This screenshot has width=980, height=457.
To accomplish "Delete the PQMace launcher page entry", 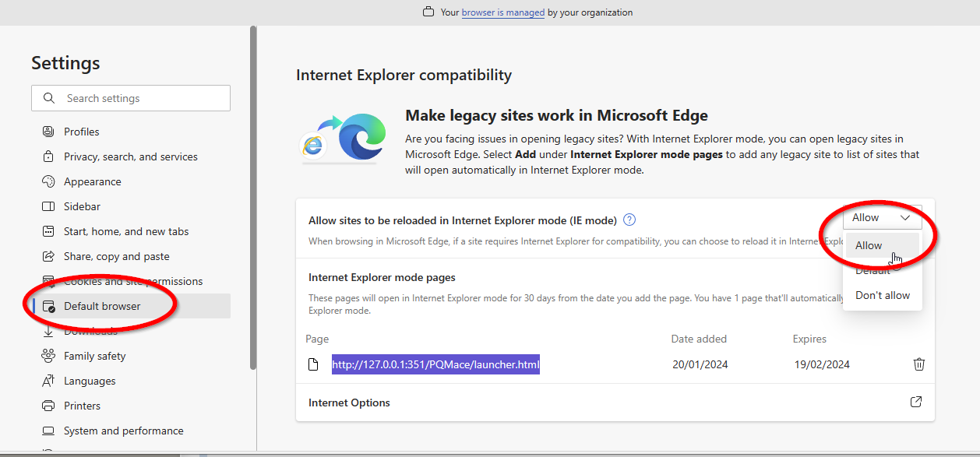I will tap(919, 364).
